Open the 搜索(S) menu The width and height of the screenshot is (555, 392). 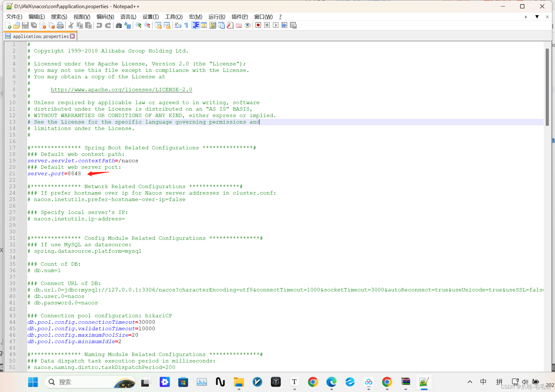click(x=59, y=17)
